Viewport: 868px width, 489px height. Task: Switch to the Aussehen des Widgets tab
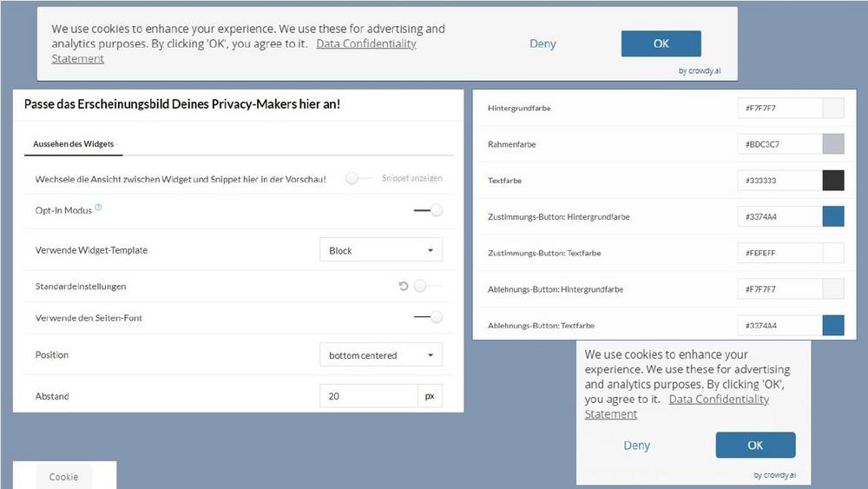click(x=74, y=143)
